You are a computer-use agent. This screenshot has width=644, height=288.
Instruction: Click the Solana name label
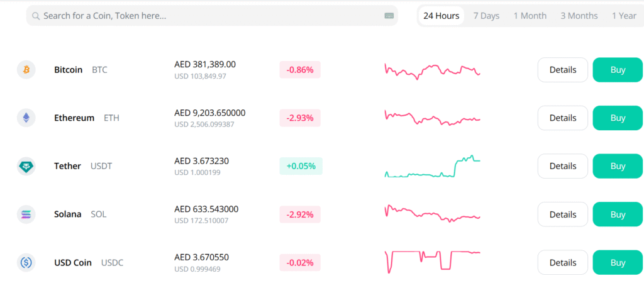tap(68, 214)
